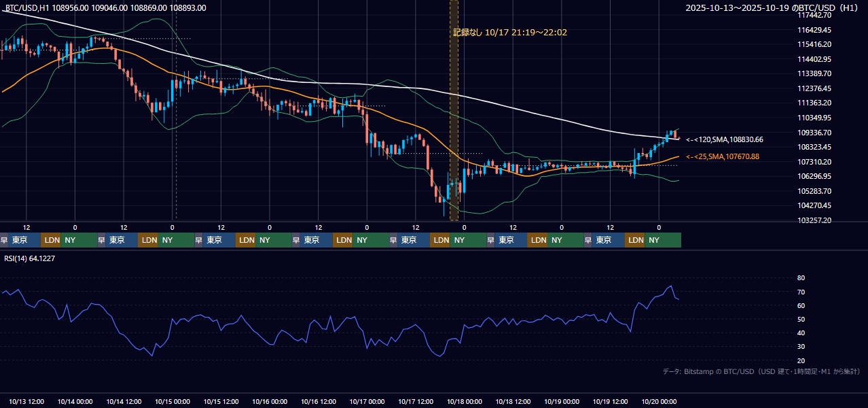The image size is (868, 408).
Task: Click RSI axis level 70
Action: [x=801, y=292]
